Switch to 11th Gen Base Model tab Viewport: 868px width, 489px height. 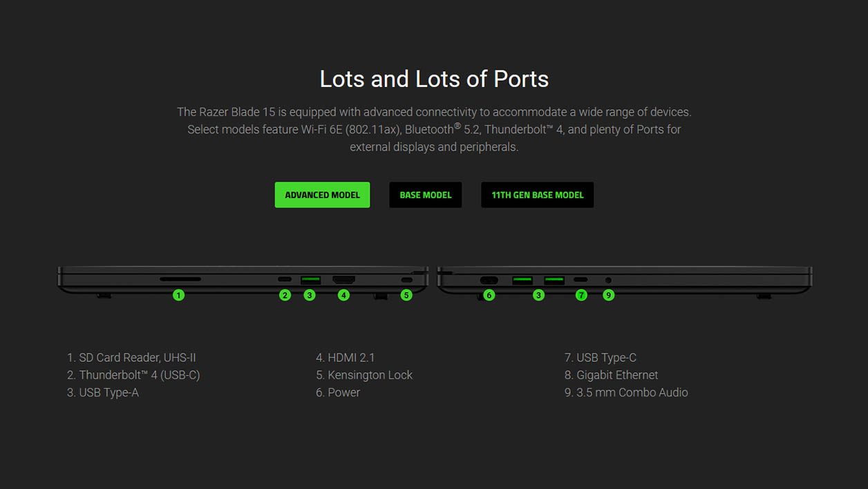(x=537, y=195)
